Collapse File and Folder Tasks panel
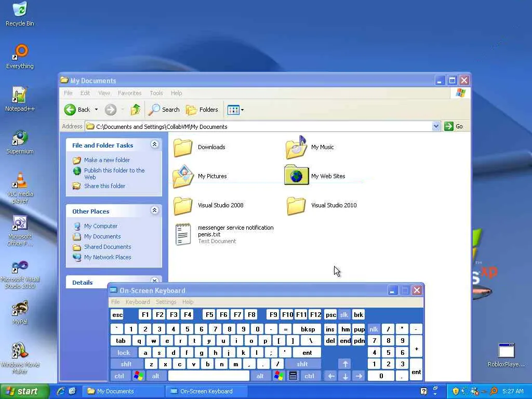This screenshot has width=532, height=399. click(x=154, y=144)
